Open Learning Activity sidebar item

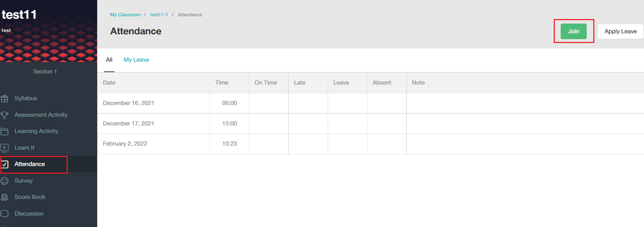click(x=36, y=131)
